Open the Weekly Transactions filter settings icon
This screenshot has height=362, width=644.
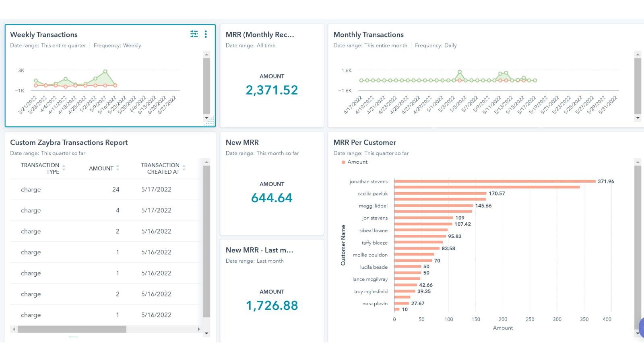click(194, 34)
